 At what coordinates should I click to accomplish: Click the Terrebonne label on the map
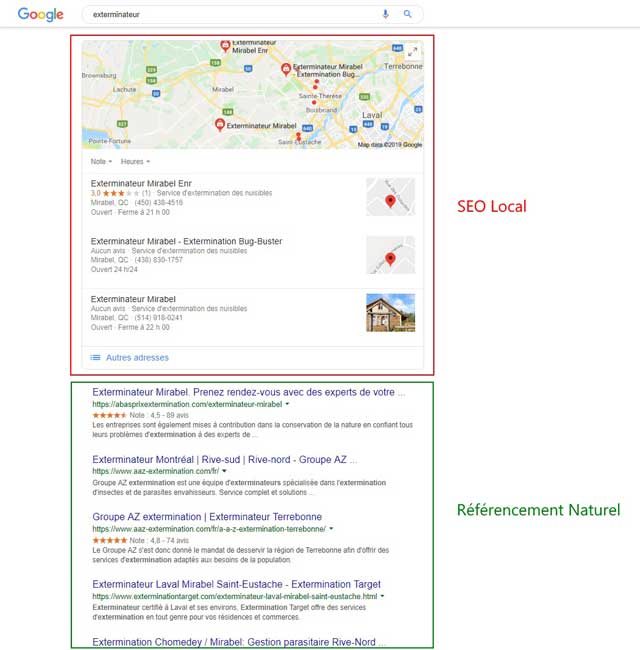tap(403, 66)
